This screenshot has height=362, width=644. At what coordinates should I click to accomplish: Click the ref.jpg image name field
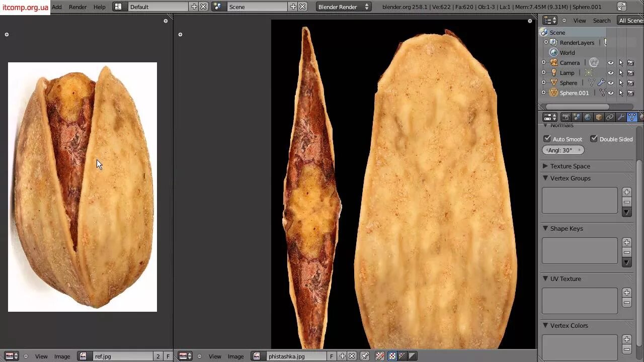(123, 356)
